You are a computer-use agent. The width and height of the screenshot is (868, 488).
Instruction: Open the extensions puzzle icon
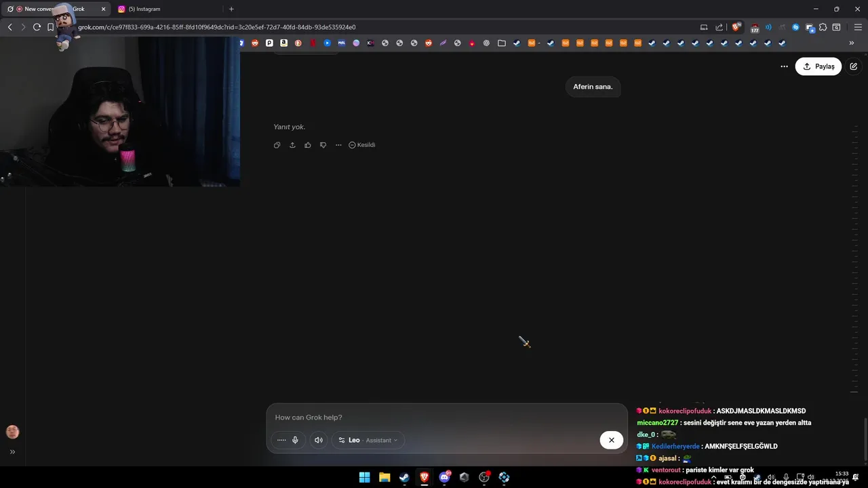click(823, 27)
